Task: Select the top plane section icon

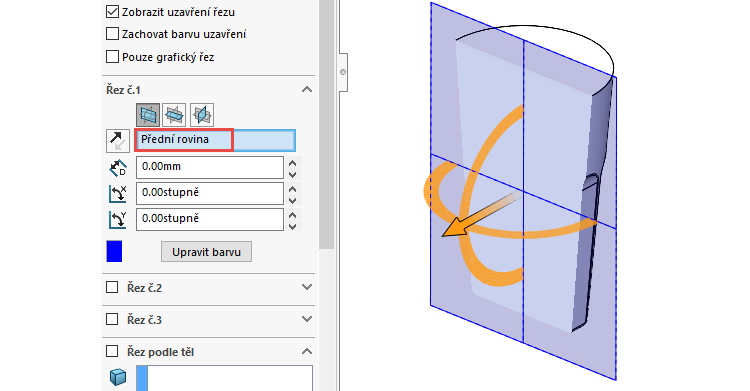Action: (x=174, y=115)
